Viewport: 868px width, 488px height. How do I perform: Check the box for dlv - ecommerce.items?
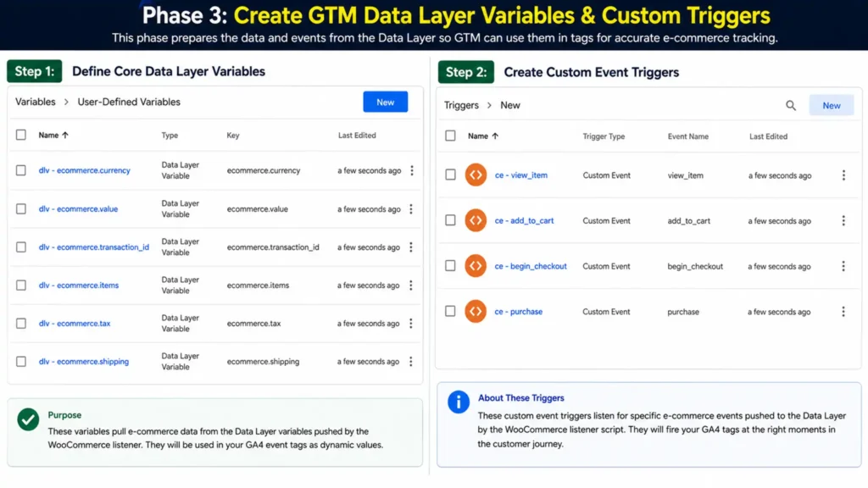click(x=21, y=286)
